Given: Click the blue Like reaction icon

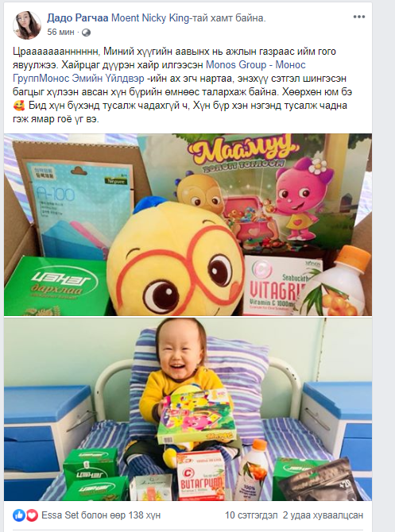Looking at the screenshot, I should pyautogui.click(x=19, y=515).
